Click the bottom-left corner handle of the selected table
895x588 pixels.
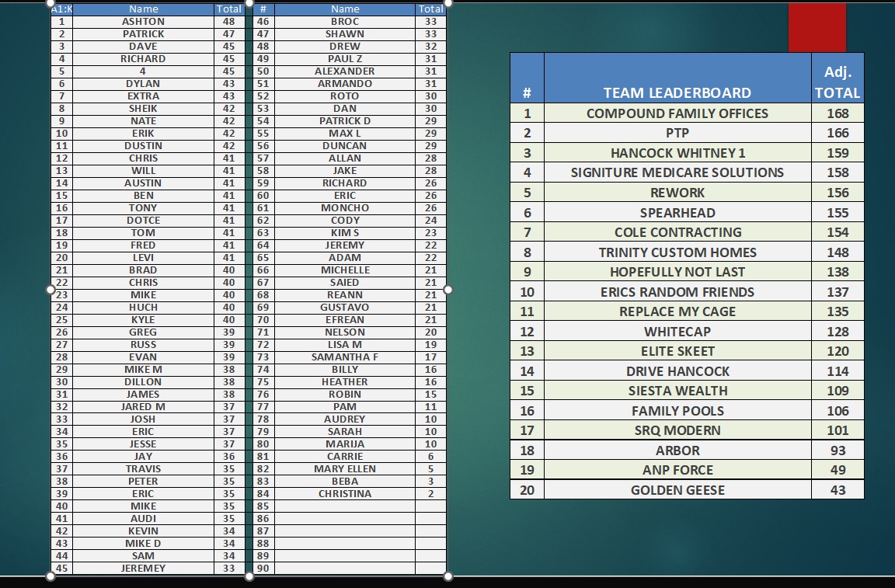pos(51,576)
